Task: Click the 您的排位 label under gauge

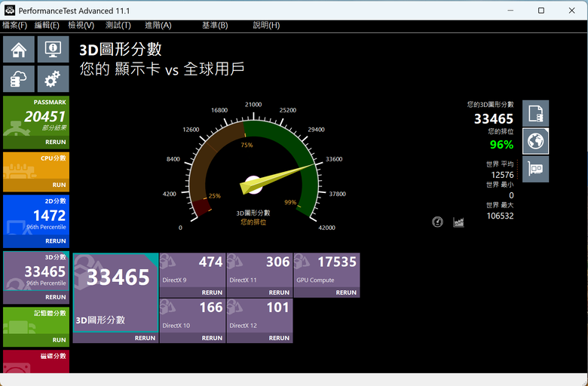Action: pos(253,222)
